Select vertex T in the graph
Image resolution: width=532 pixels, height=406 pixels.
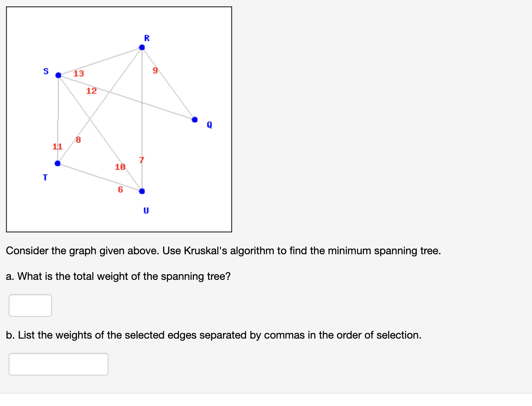tap(58, 163)
